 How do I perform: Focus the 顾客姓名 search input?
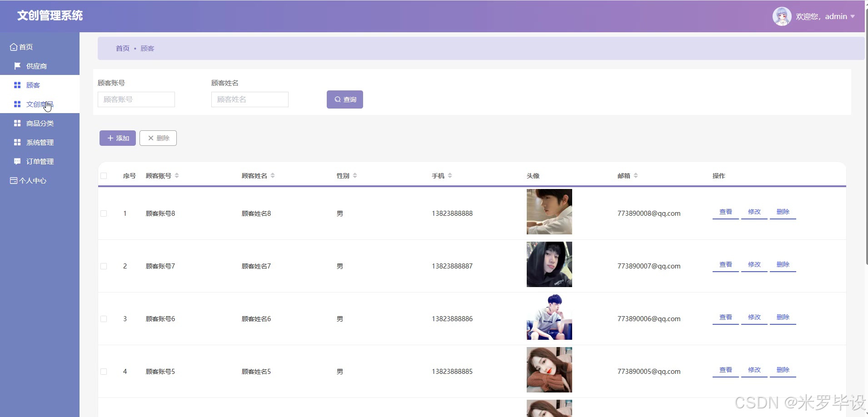(x=250, y=99)
